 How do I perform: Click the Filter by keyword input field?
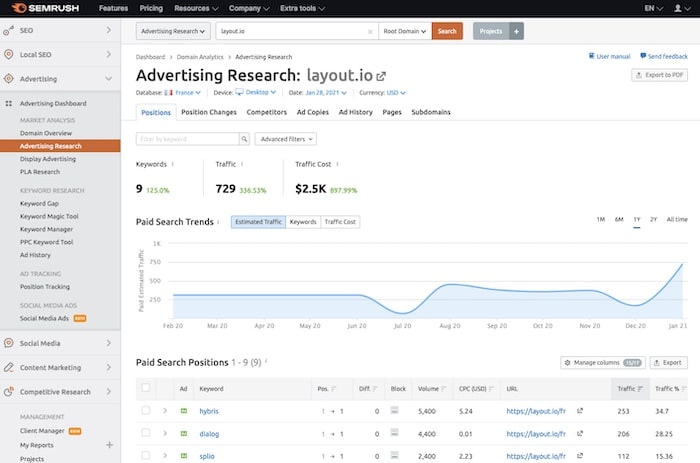point(188,139)
